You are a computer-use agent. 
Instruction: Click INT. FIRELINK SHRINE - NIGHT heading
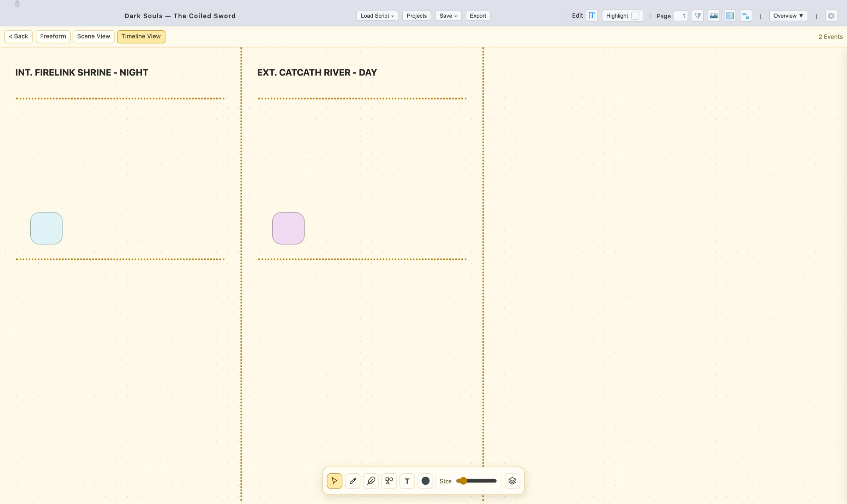82,72
